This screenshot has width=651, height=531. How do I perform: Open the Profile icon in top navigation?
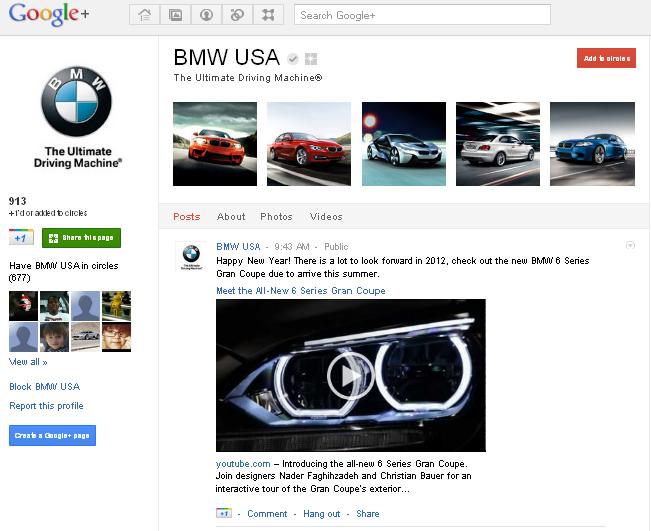(206, 15)
